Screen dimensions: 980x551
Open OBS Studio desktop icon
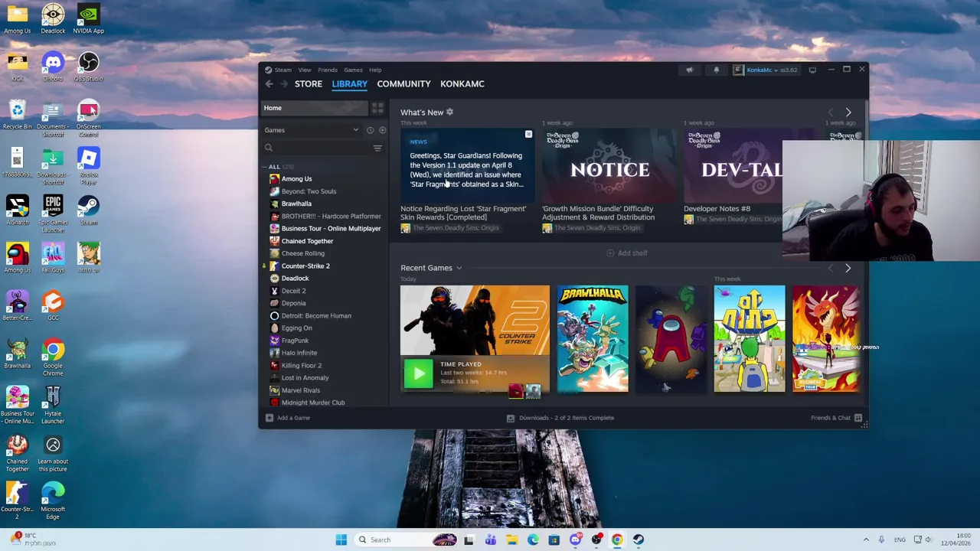(x=88, y=67)
